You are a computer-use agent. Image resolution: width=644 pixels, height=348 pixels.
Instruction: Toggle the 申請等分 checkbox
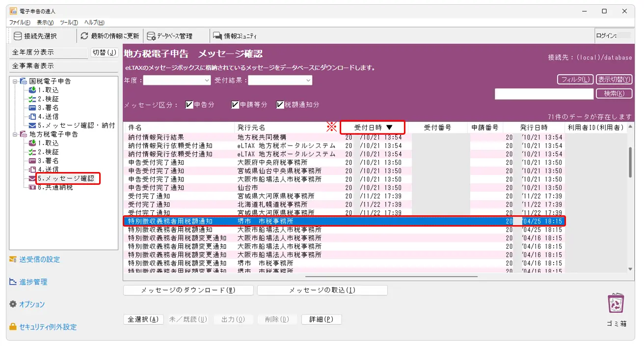(x=235, y=105)
